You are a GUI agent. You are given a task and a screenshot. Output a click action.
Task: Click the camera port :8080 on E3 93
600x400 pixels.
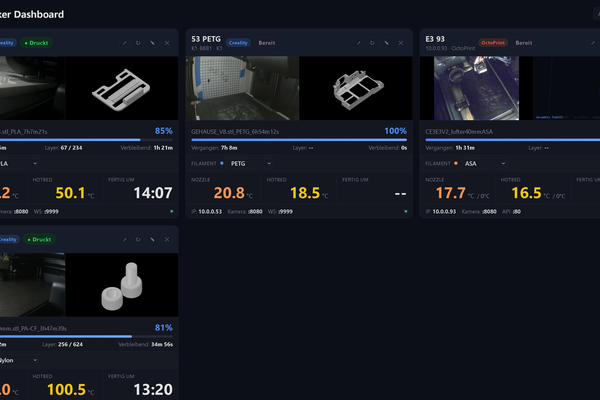489,212
